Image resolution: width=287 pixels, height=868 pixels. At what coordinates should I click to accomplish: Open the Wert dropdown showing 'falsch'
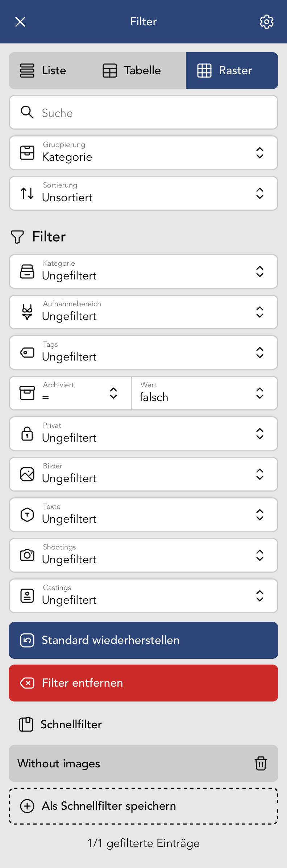click(260, 393)
